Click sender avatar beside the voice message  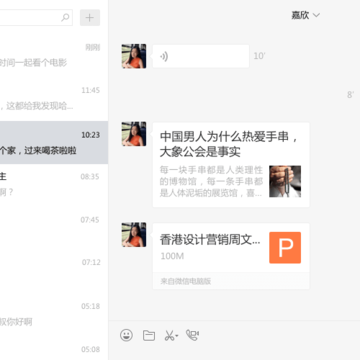[x=134, y=56]
